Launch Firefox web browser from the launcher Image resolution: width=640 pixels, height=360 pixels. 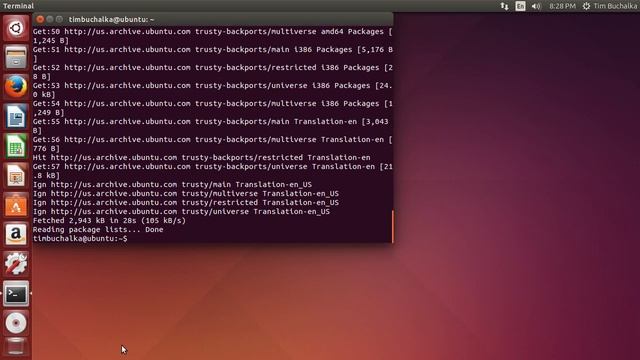click(x=16, y=87)
